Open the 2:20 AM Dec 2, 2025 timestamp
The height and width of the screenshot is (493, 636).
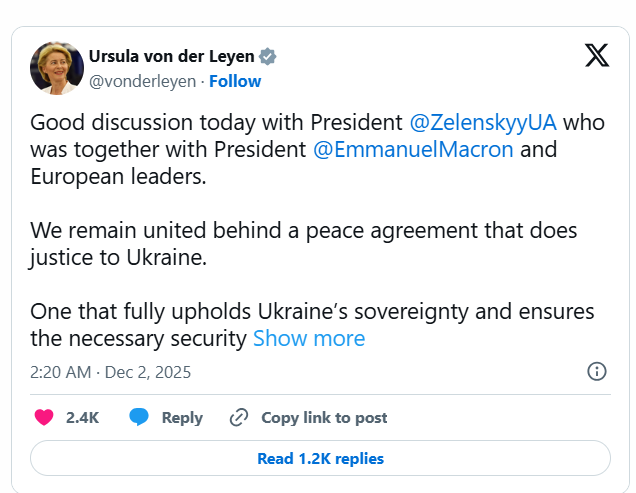tap(110, 372)
